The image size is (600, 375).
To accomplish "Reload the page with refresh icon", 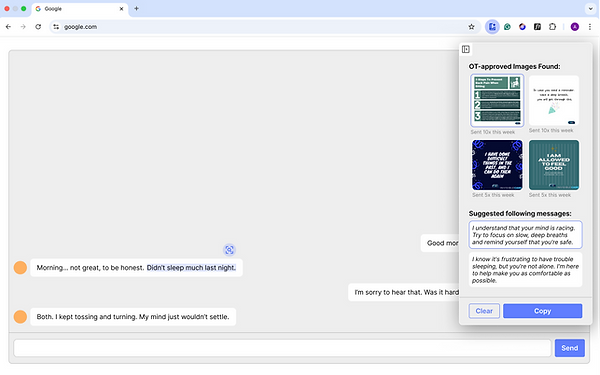I will [x=38, y=27].
